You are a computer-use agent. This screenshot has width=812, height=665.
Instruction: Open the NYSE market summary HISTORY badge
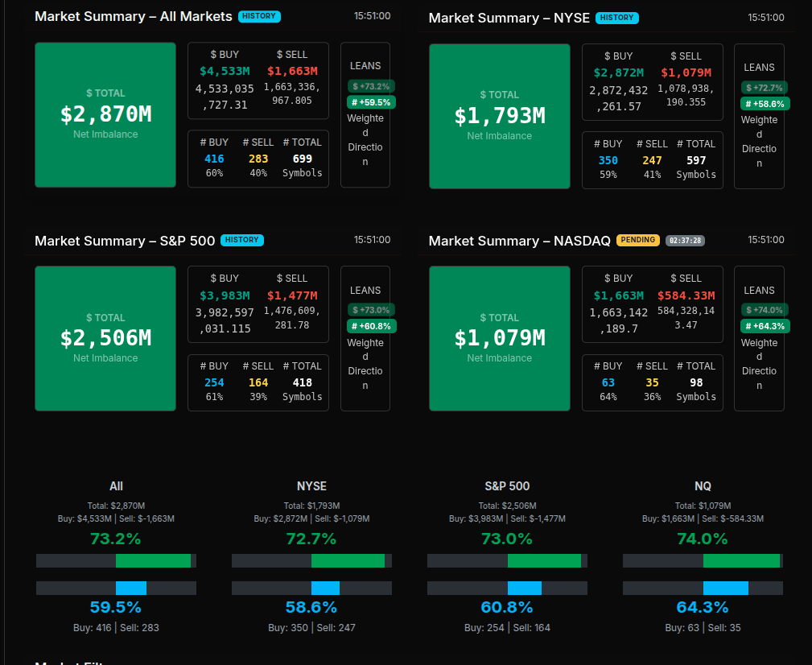617,18
